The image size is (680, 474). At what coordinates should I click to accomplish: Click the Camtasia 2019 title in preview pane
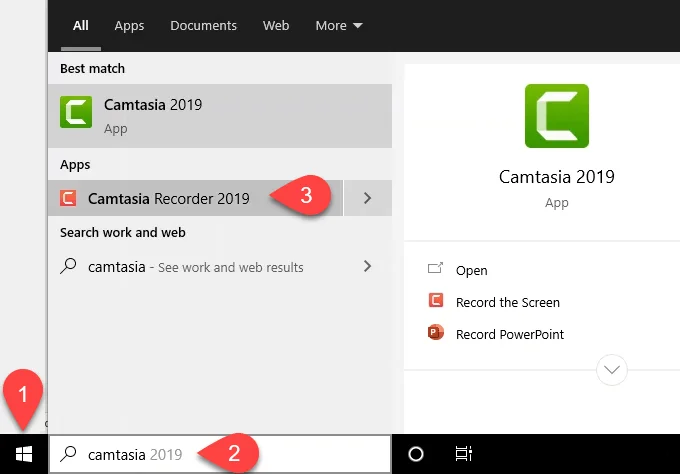[x=556, y=177]
